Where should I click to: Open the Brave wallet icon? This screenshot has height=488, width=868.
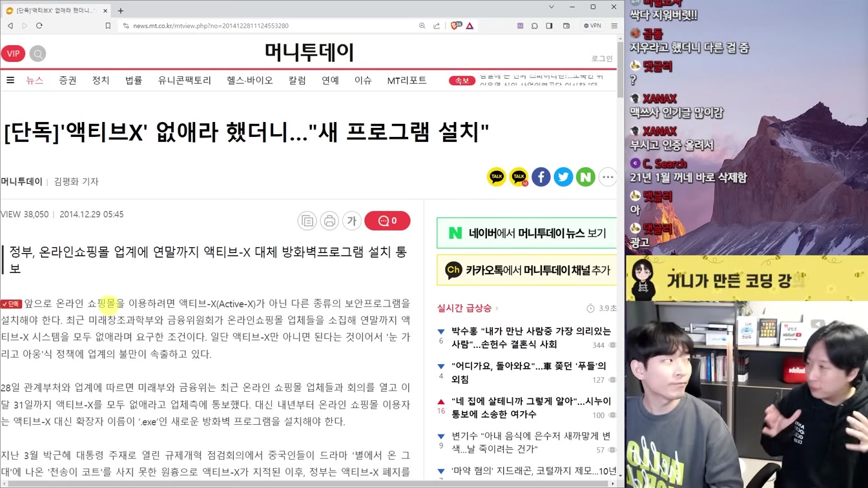(566, 26)
